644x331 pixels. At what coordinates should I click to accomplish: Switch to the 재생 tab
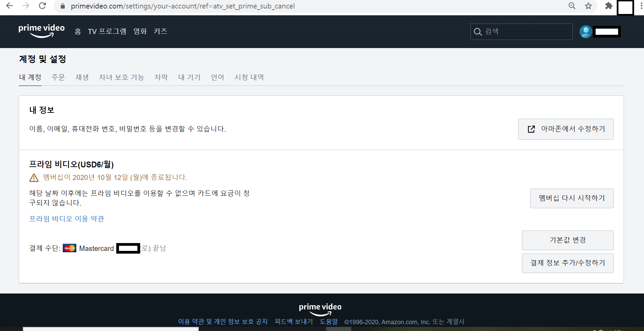pos(82,77)
